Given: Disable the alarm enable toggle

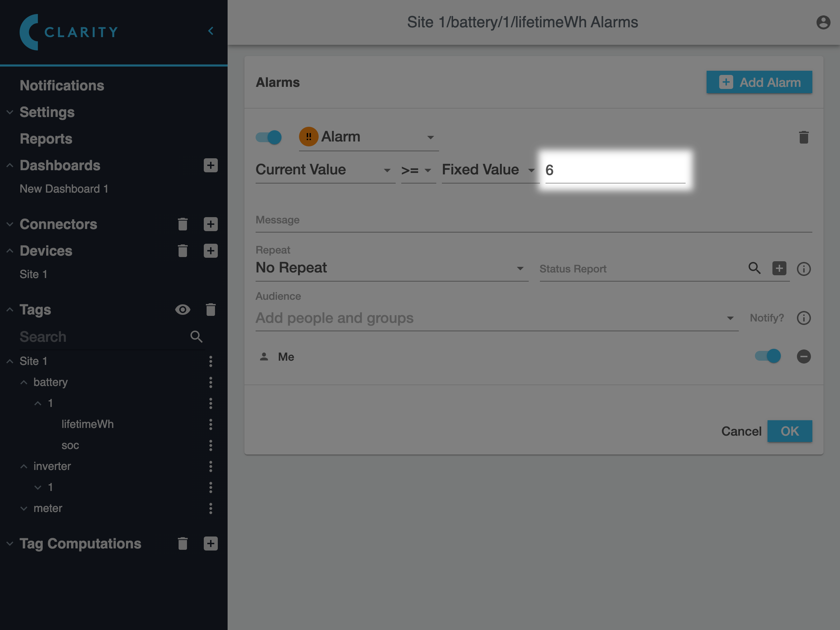Looking at the screenshot, I should (x=269, y=137).
